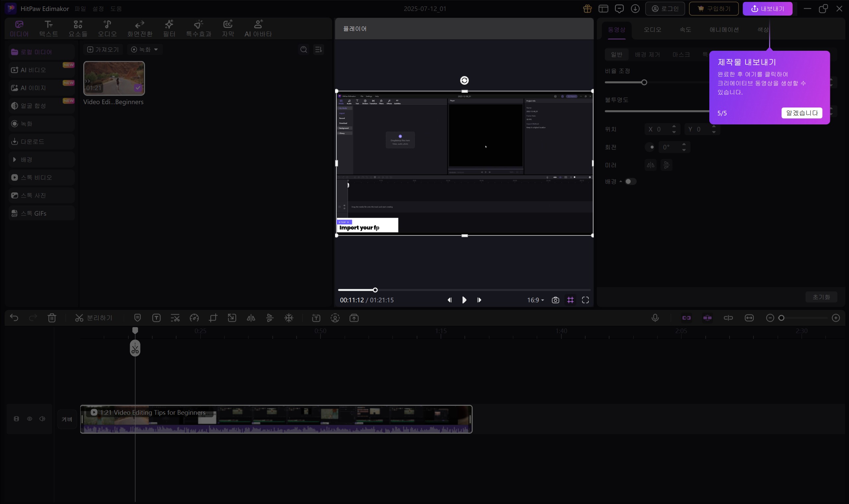This screenshot has width=849, height=504.
Task: Open the 파일 menu
Action: [81, 9]
